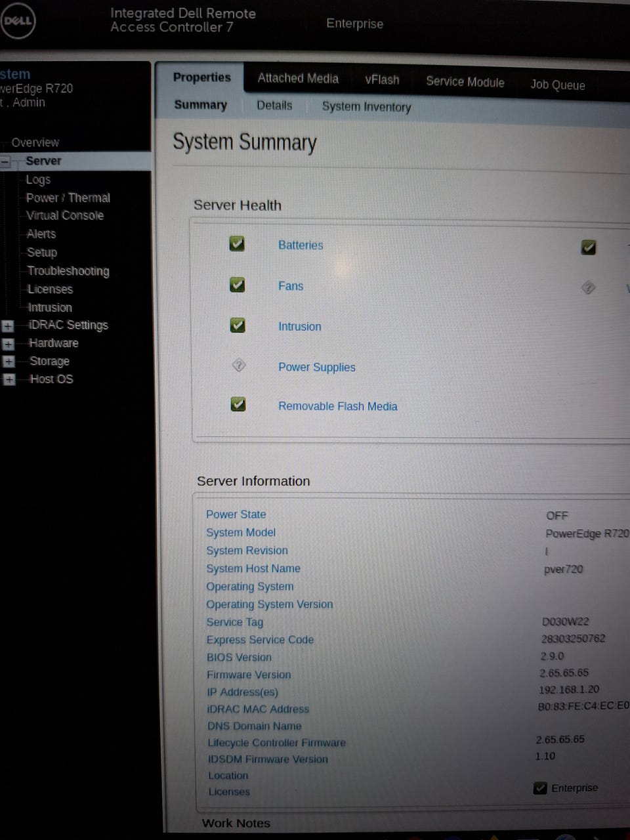Select the System Inventory sub-tab
Screen dimensions: 630x840
coord(366,107)
